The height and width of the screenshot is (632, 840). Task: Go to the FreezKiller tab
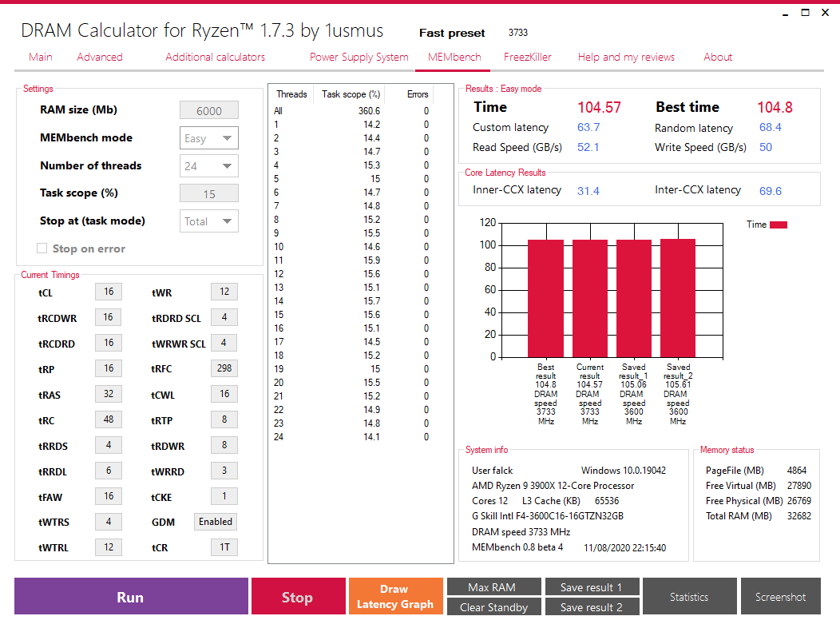pos(527,57)
